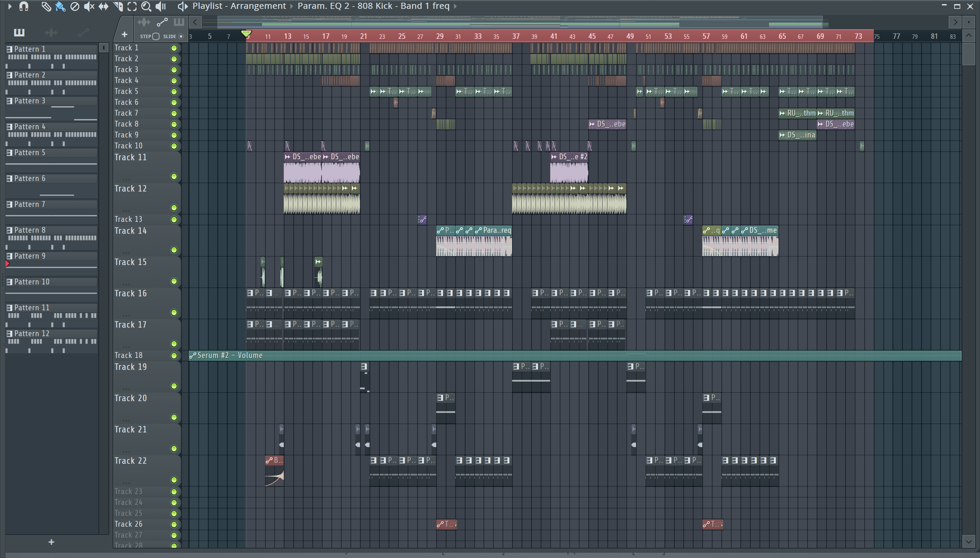Toggle the Track 11 mute LED

(x=174, y=176)
